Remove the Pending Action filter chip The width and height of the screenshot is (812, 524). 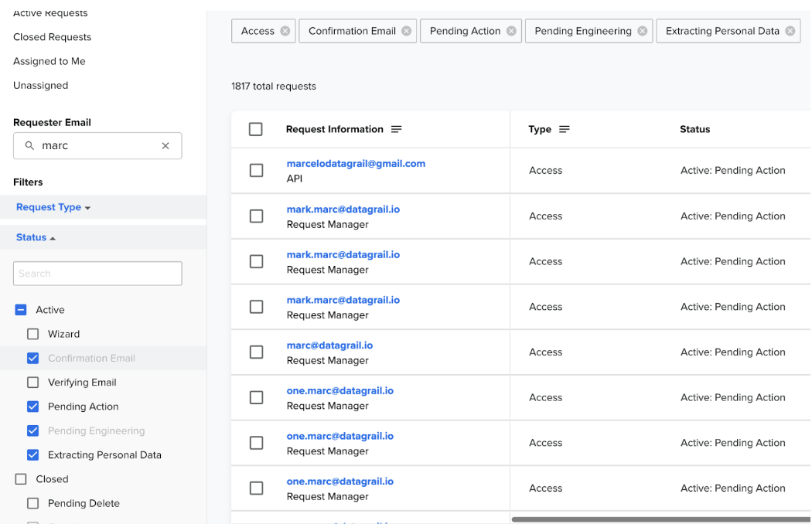[x=511, y=31]
